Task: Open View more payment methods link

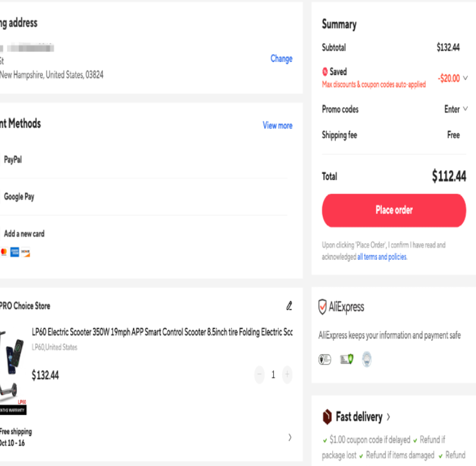Action: (x=277, y=126)
